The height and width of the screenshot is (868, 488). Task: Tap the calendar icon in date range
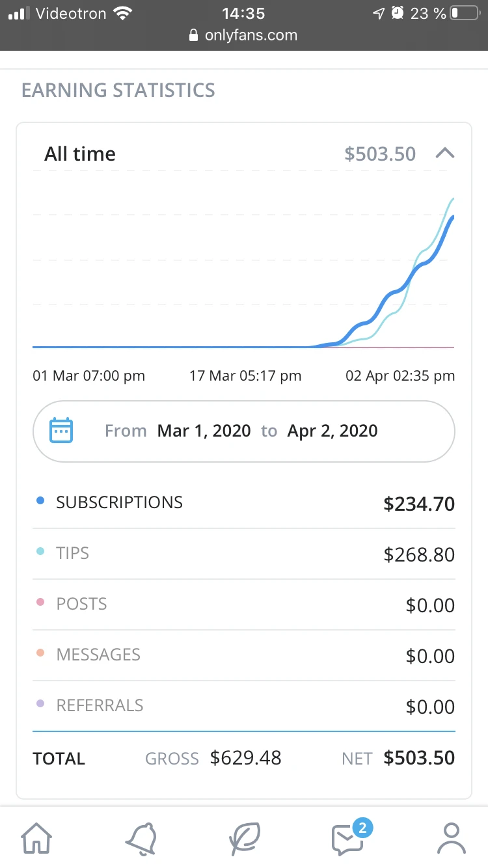tap(62, 431)
